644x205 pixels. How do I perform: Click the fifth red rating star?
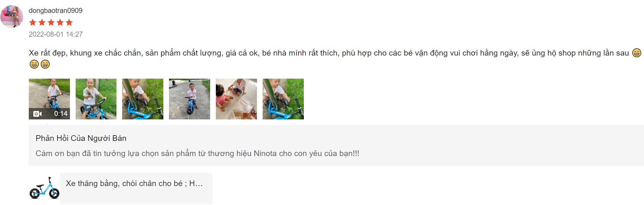pos(69,22)
